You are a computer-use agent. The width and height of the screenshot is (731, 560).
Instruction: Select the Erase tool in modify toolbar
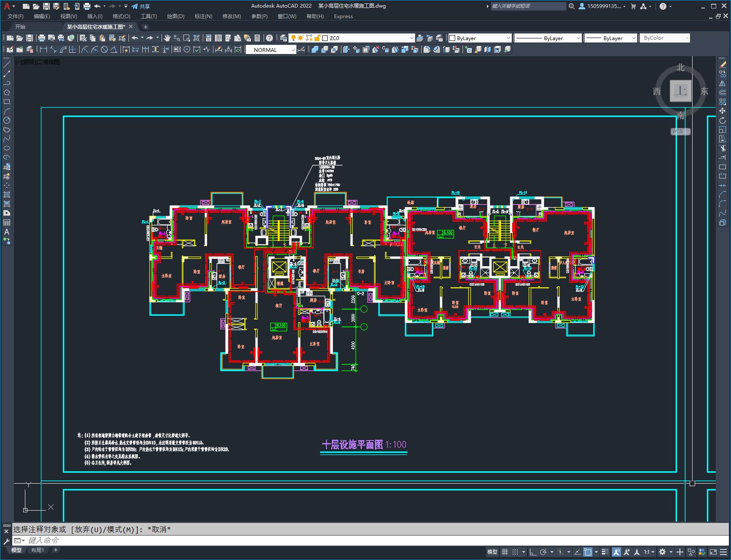click(x=723, y=65)
